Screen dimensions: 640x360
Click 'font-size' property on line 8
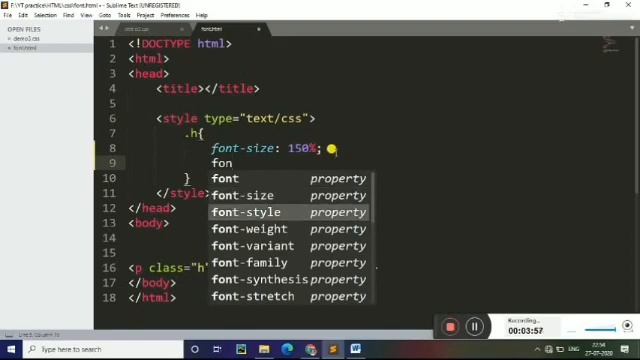tap(242, 148)
